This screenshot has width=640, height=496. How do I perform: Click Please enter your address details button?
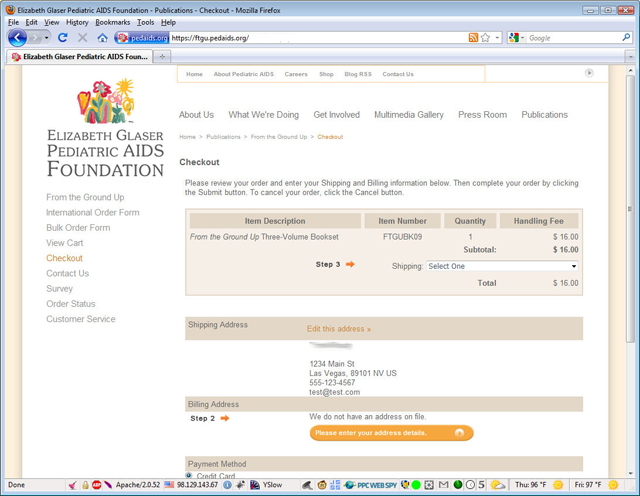click(391, 433)
